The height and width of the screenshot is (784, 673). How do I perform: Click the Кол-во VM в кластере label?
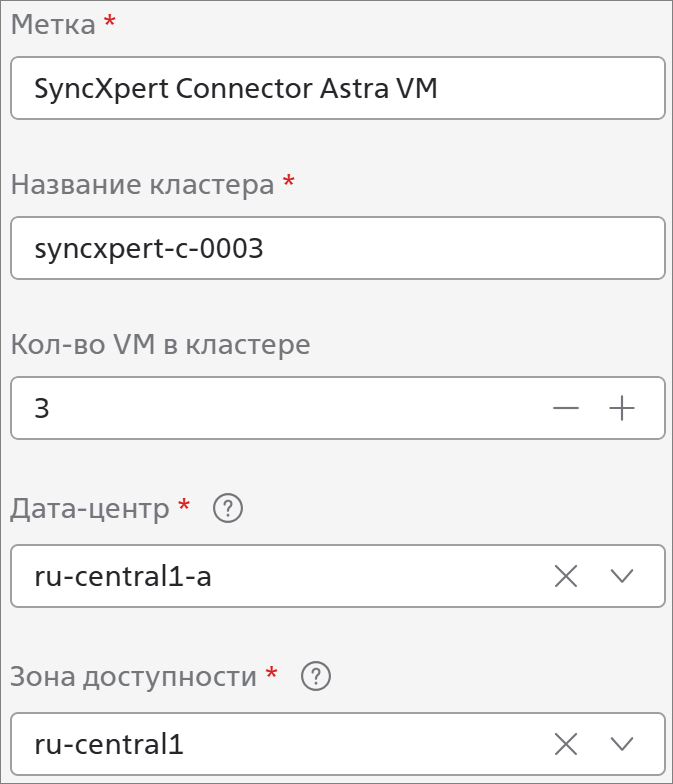click(160, 344)
